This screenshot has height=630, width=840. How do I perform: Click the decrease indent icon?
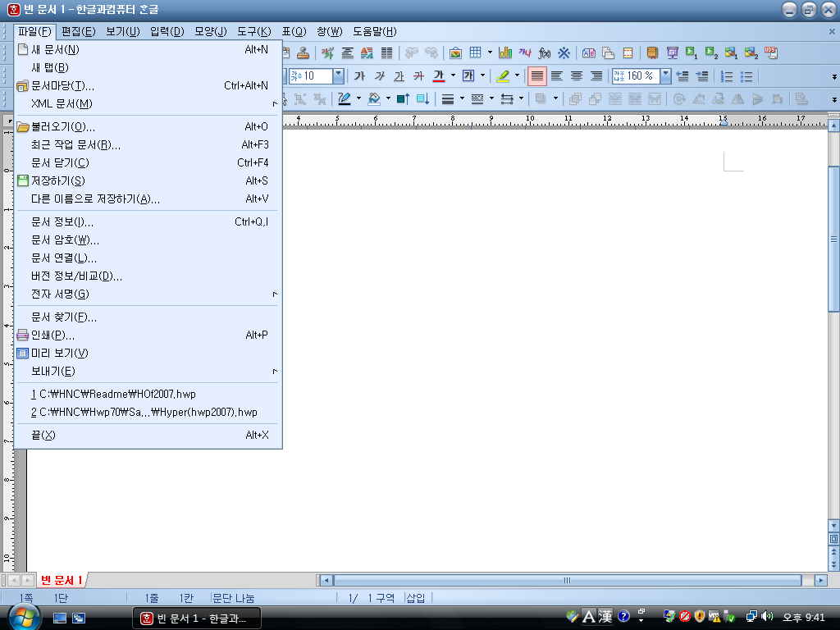(682, 76)
